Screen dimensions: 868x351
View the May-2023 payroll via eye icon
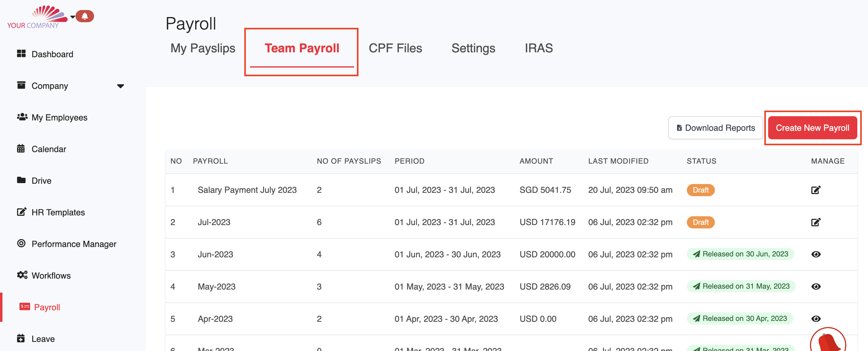815,287
